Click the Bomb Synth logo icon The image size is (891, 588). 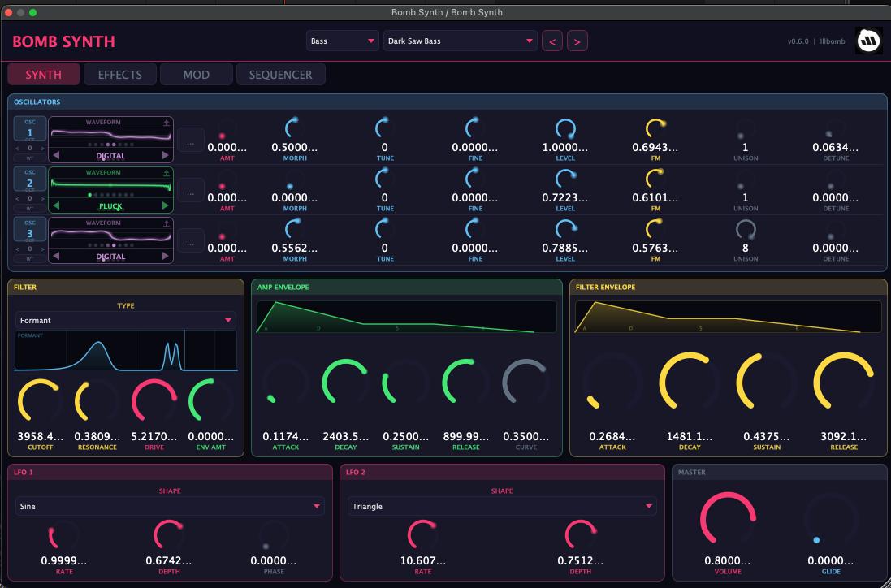[x=868, y=40]
